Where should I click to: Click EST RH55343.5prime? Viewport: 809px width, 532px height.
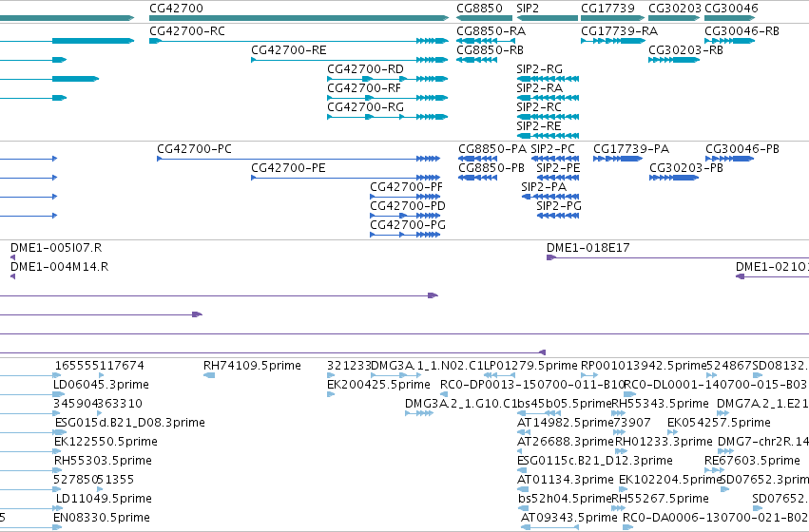(618, 413)
